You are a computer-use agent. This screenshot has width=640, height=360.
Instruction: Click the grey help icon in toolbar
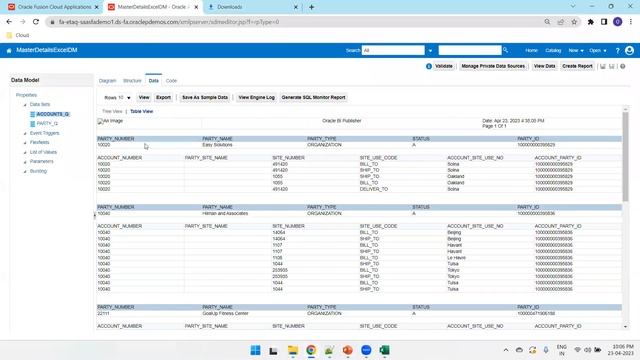coord(622,66)
